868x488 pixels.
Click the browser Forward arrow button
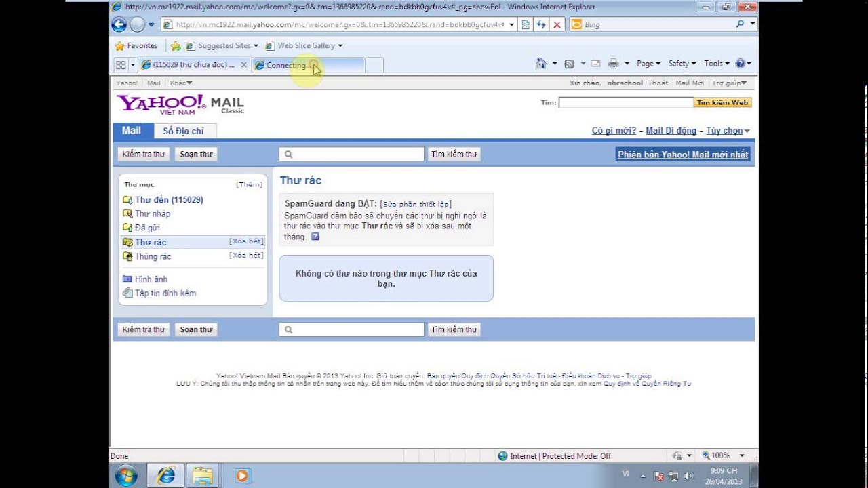pyautogui.click(x=137, y=24)
